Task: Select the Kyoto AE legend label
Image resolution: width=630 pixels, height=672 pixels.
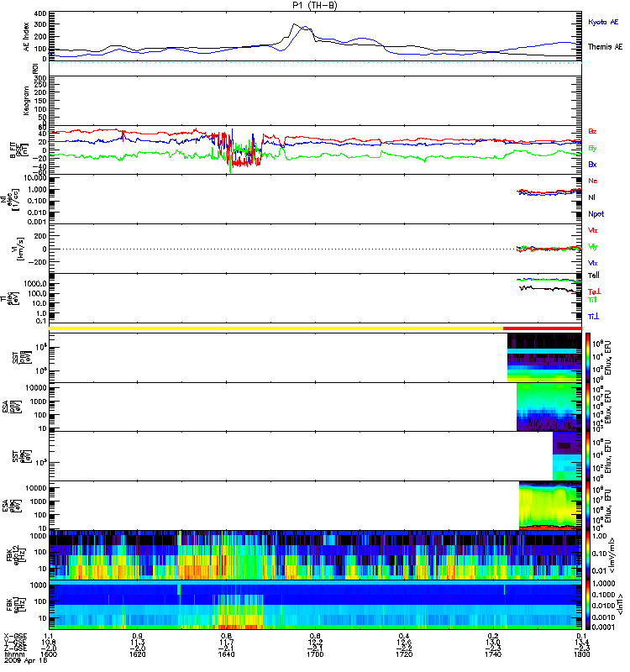Action: pyautogui.click(x=603, y=22)
